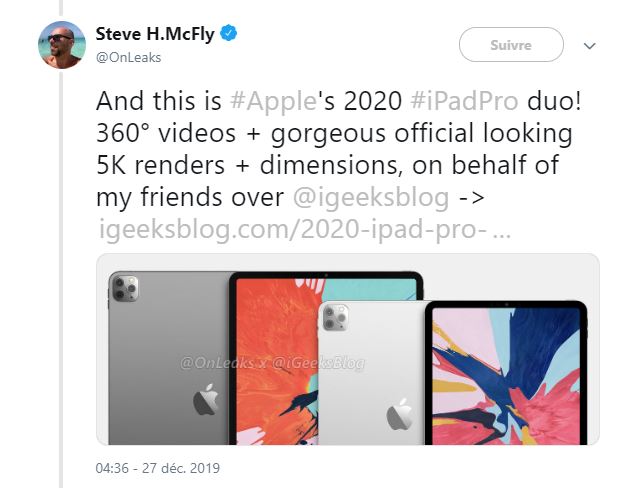This screenshot has width=636, height=488.
Task: Follow the account with the Suivre button
Action: pyautogui.click(x=511, y=45)
